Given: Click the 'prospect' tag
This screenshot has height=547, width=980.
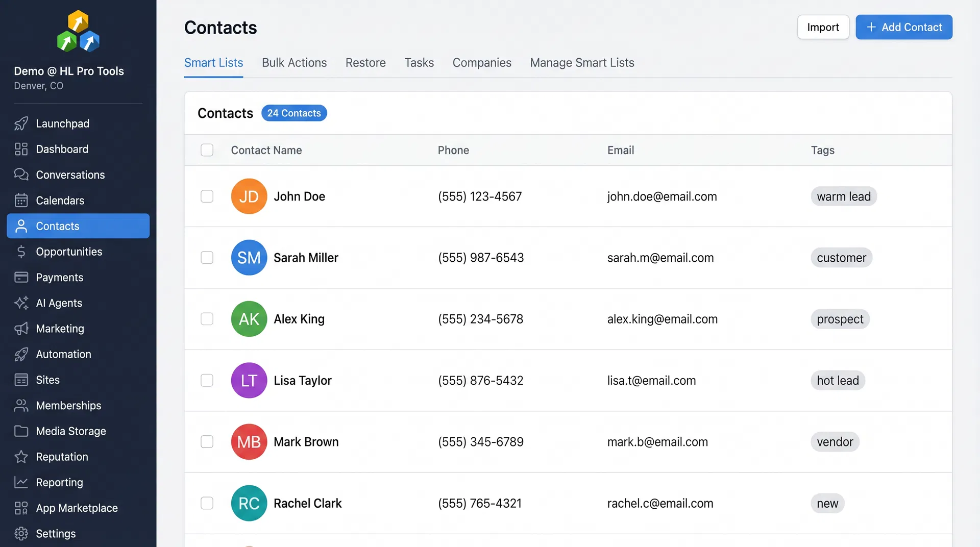Looking at the screenshot, I should click(x=840, y=319).
